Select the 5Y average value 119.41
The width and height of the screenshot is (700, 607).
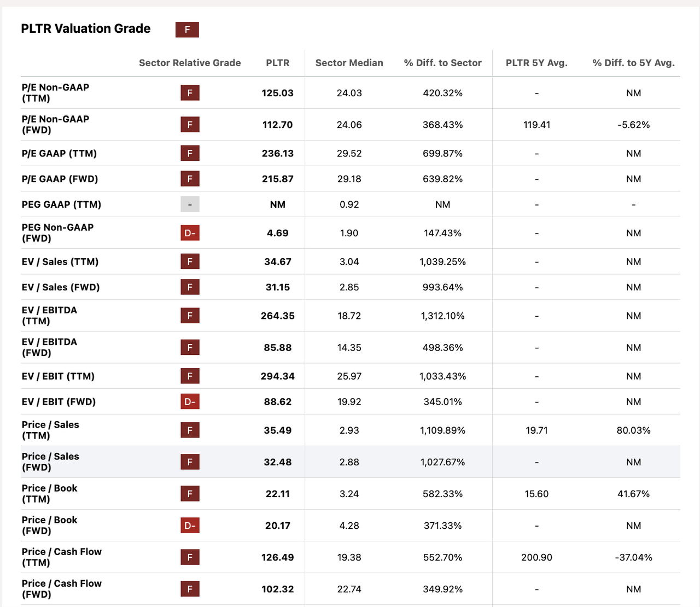(x=536, y=125)
